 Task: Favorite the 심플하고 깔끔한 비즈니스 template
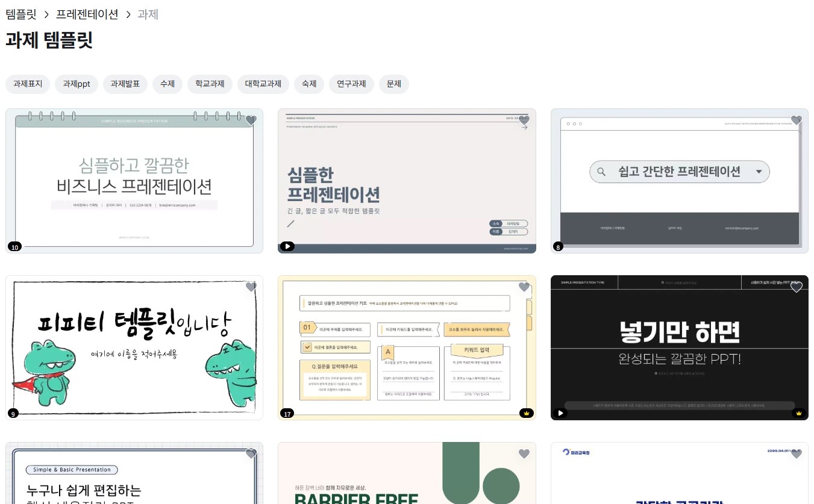coord(251,120)
